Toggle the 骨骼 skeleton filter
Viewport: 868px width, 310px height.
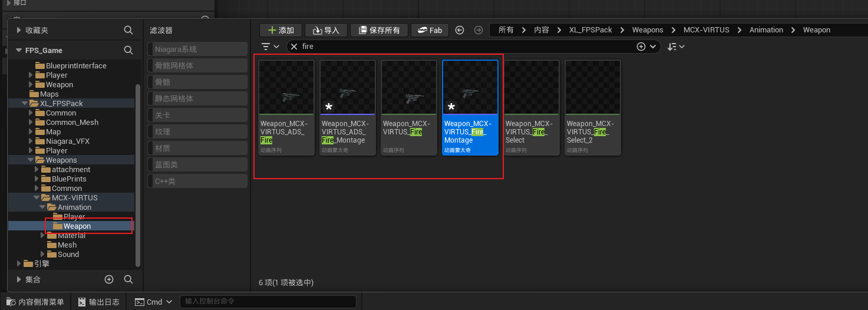tap(197, 82)
